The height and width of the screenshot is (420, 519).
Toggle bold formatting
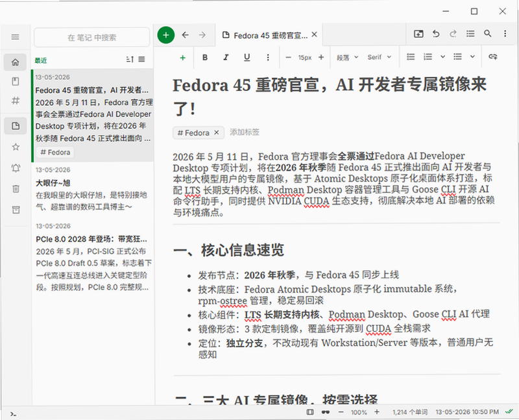[205, 57]
